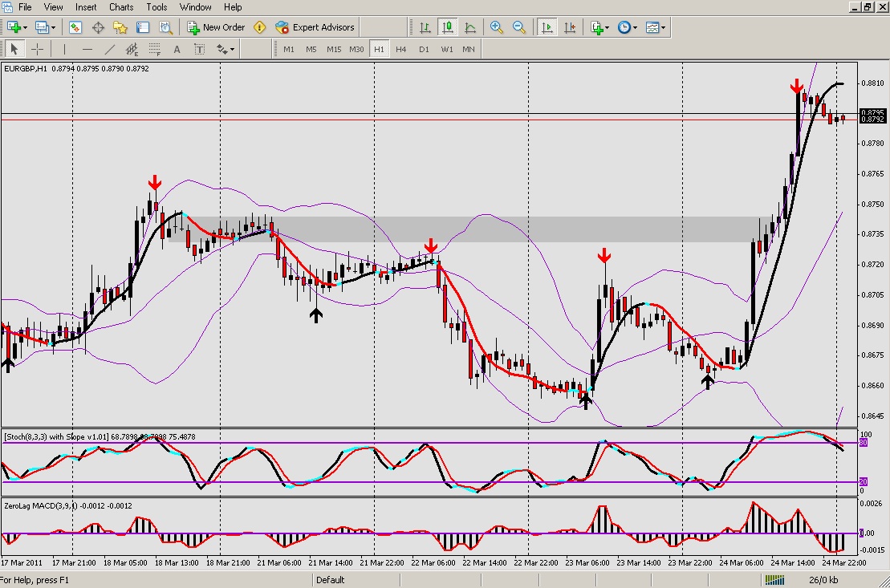Click the EURGBP,H1 chart title text
890x588 pixels.
tap(26, 69)
